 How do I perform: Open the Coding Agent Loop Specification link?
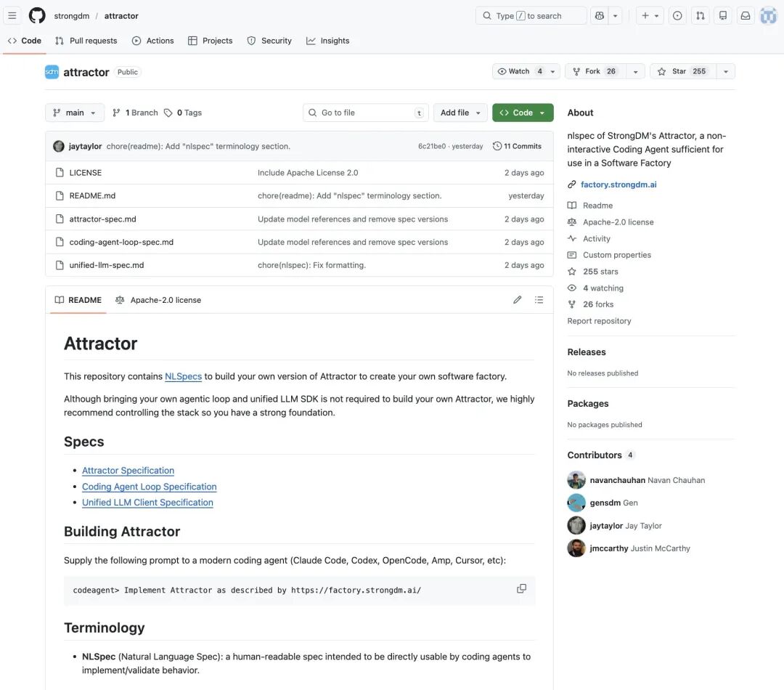click(x=149, y=486)
